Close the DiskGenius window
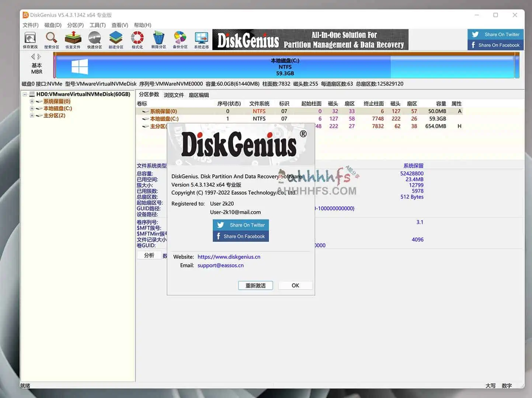 [515, 15]
